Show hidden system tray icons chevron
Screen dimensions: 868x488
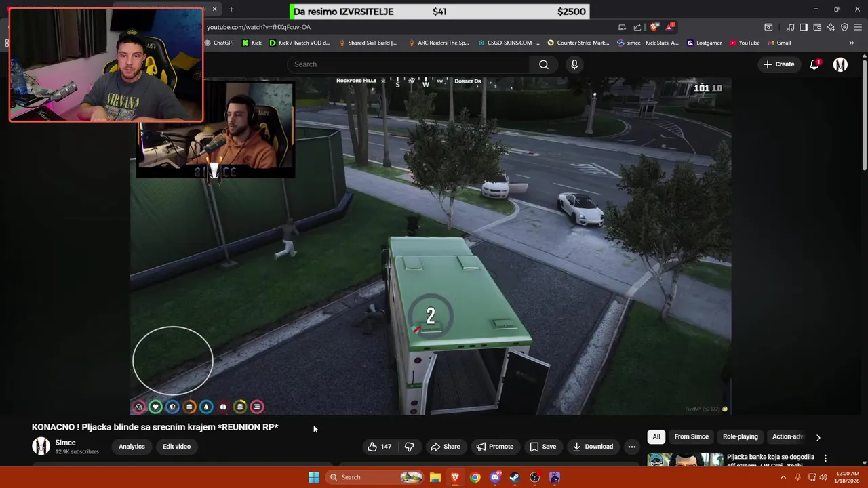pos(783,477)
